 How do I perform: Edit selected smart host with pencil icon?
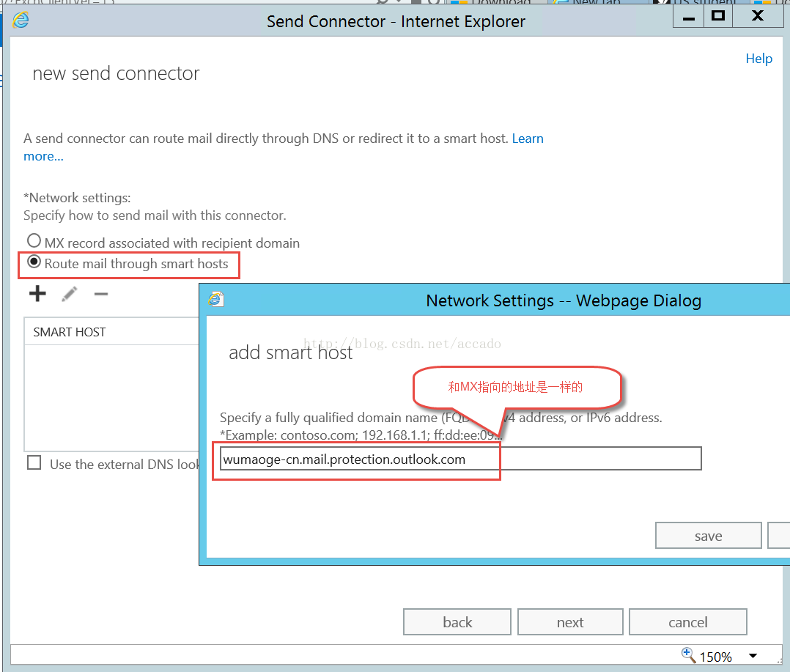(70, 294)
